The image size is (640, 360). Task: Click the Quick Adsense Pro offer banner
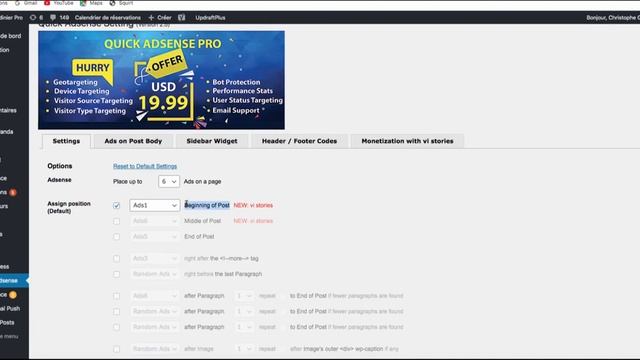tap(161, 80)
